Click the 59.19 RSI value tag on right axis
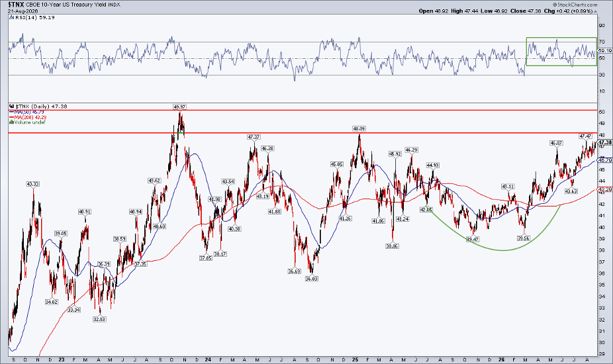Screen dimensions: 613x364 coord(606,50)
